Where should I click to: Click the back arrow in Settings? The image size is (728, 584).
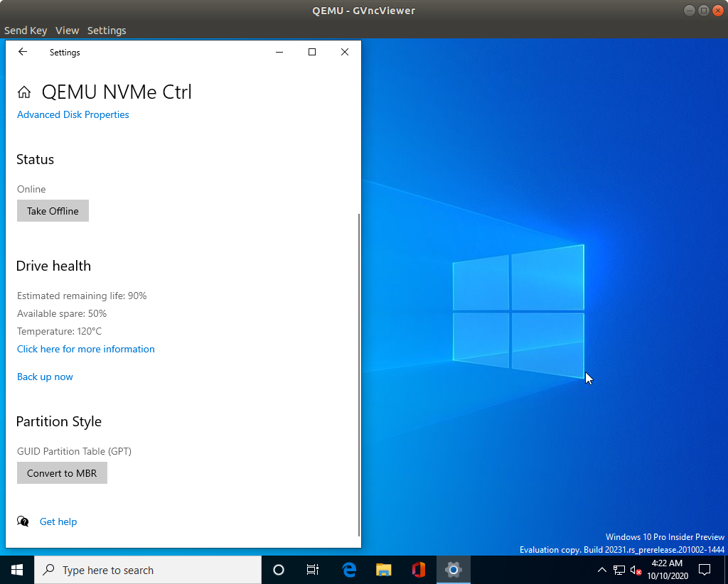click(x=22, y=52)
